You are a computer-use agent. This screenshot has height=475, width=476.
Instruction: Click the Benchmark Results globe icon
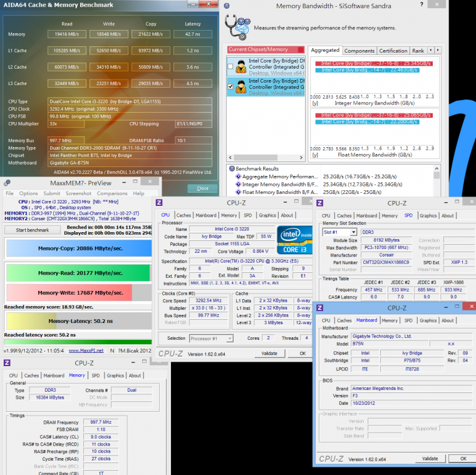click(x=231, y=169)
